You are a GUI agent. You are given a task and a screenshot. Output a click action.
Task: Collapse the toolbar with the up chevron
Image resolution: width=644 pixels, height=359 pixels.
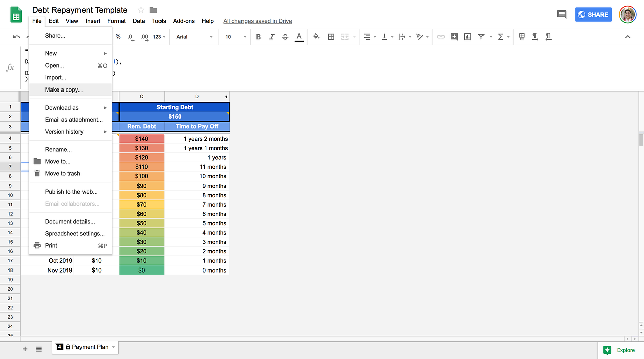628,37
